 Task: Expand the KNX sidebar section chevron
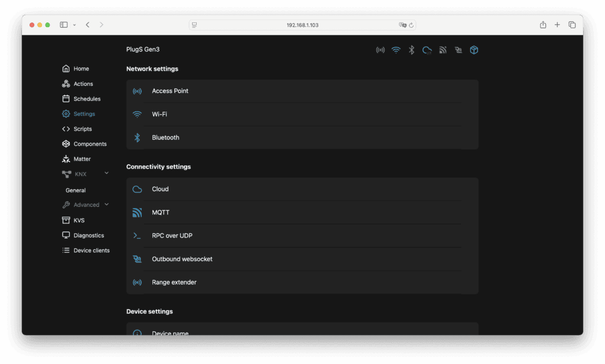[107, 173]
